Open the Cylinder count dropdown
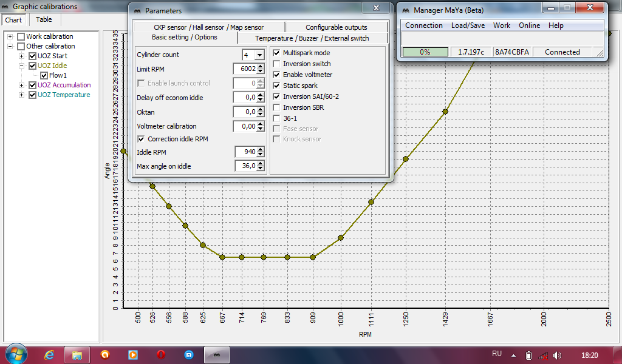Image resolution: width=622 pixels, height=364 pixels. (x=259, y=55)
